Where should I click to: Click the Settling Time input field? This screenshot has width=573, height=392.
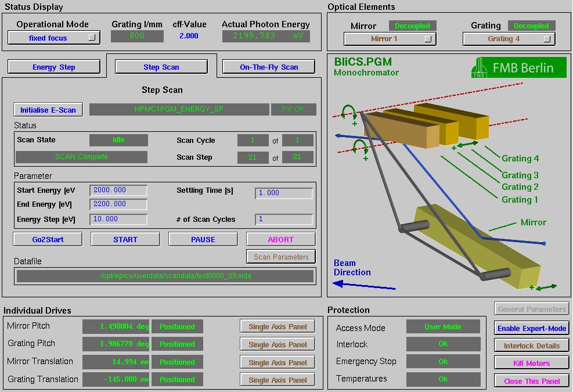click(284, 193)
